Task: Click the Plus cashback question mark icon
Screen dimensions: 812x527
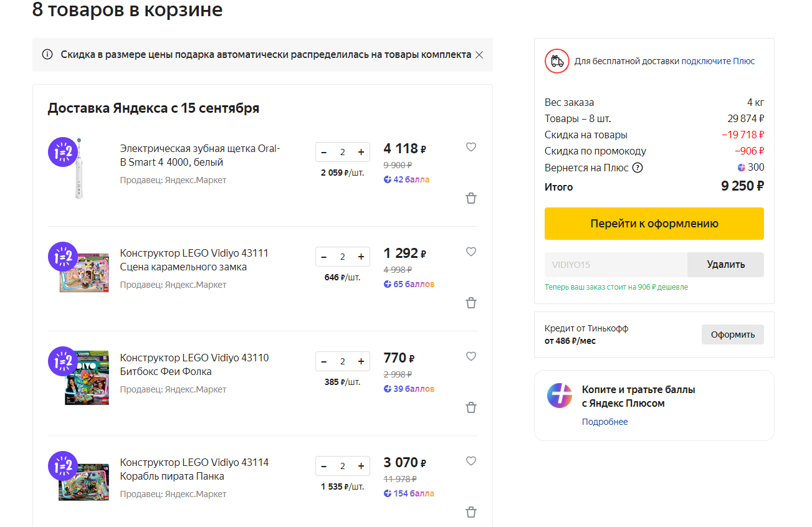Action: click(x=637, y=168)
